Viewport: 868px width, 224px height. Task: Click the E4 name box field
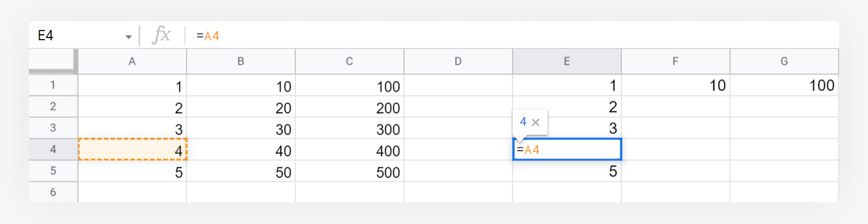point(83,35)
